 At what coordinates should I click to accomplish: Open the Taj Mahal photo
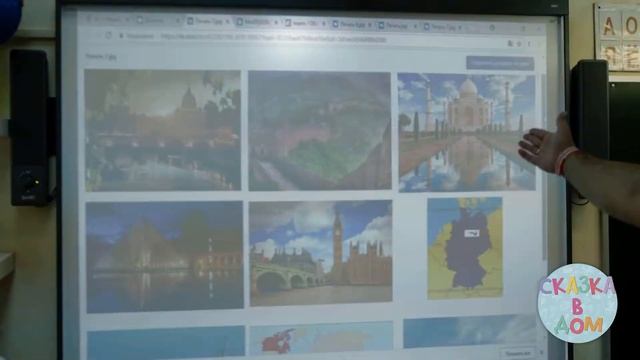467,132
